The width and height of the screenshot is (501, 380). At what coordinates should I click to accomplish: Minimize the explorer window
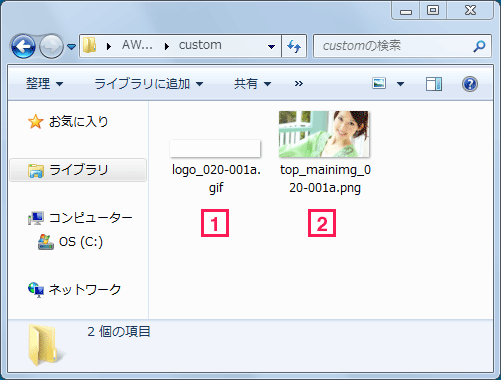[x=406, y=11]
